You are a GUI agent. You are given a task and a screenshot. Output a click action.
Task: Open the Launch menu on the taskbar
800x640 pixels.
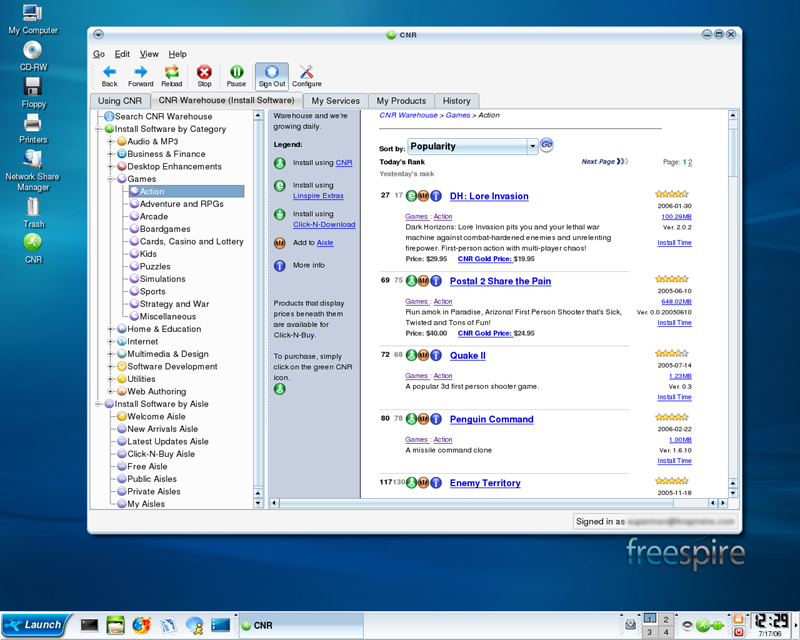(x=35, y=625)
